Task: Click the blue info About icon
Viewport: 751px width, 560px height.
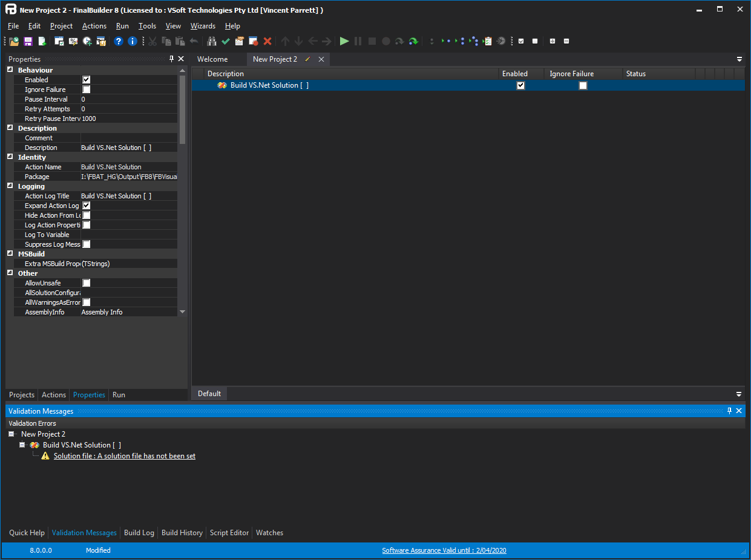Action: click(x=133, y=41)
